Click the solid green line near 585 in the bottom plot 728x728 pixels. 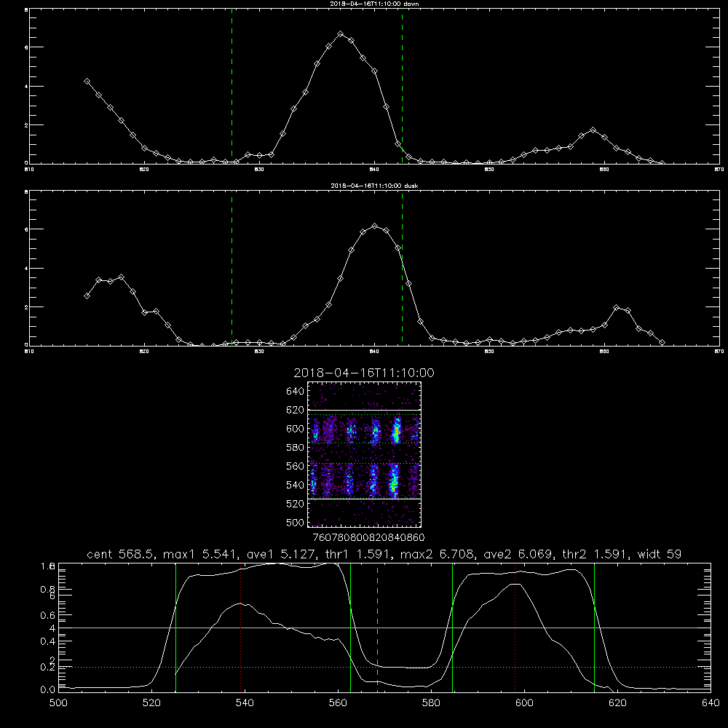[452, 628]
